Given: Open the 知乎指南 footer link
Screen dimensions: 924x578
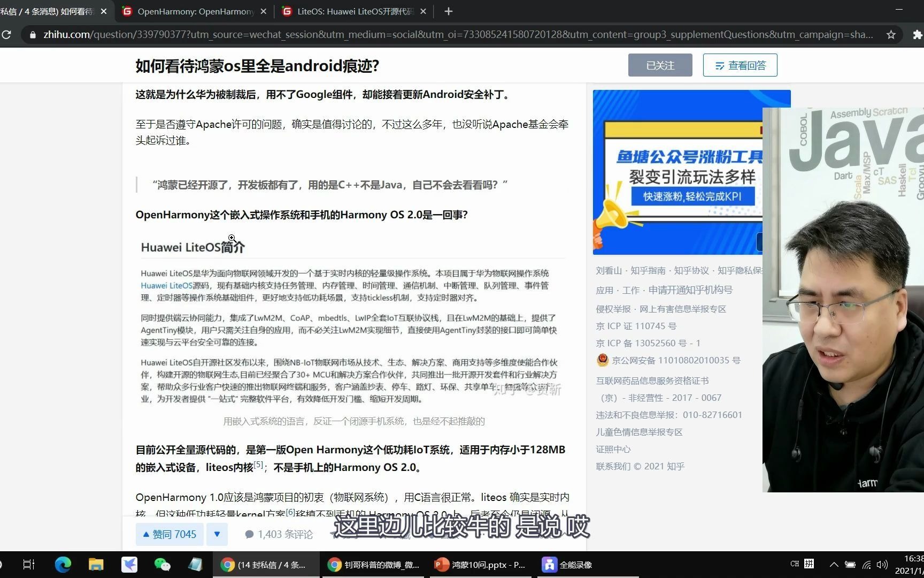Looking at the screenshot, I should 648,271.
